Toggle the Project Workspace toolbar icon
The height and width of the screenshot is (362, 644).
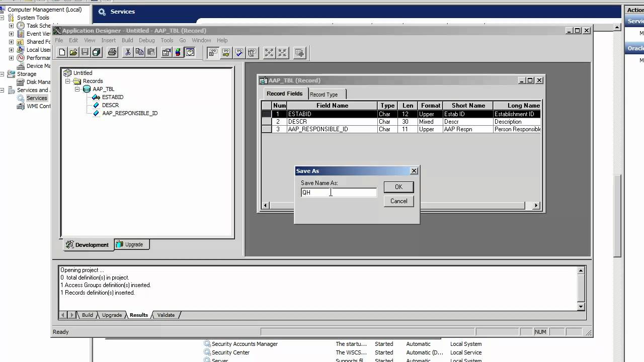[190, 52]
